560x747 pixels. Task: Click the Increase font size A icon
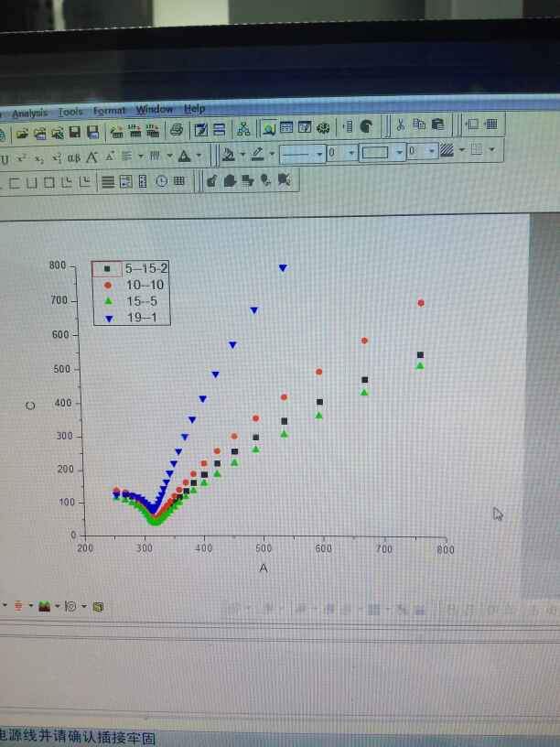[x=92, y=157]
